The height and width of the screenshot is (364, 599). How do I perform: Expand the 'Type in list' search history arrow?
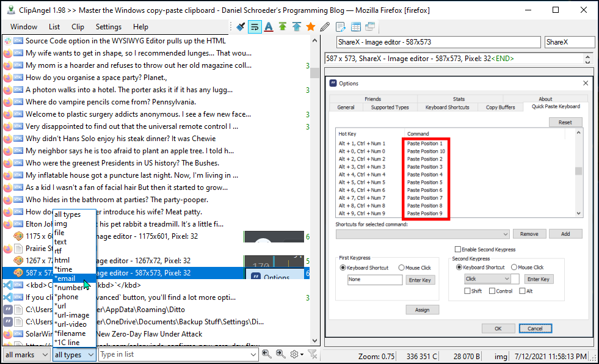pos(253,355)
